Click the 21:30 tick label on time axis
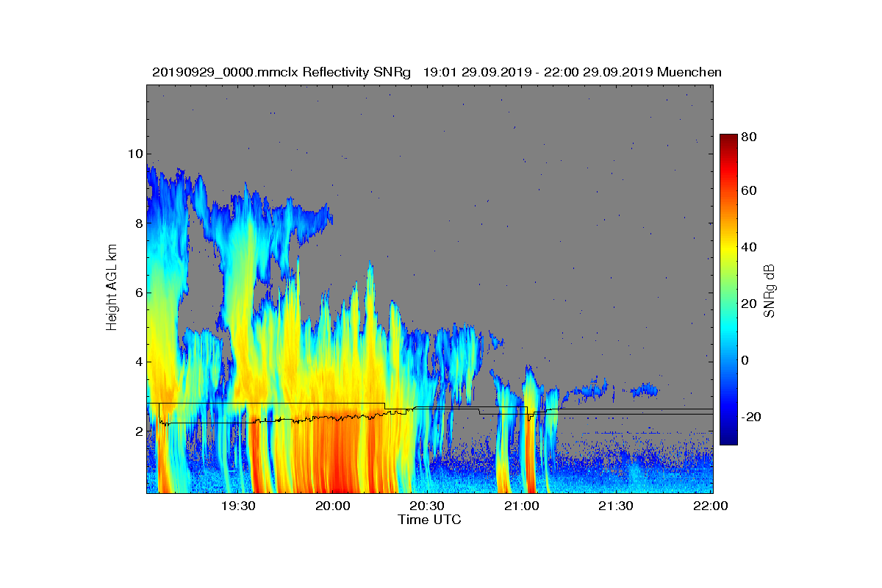Screen dimensions: 882x588 tap(616, 506)
